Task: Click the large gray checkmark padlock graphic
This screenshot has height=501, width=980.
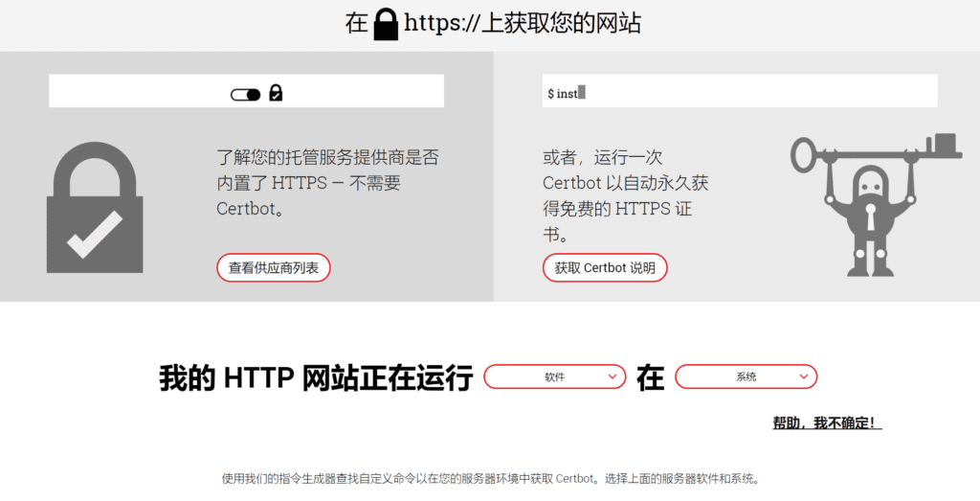Action: (95, 208)
